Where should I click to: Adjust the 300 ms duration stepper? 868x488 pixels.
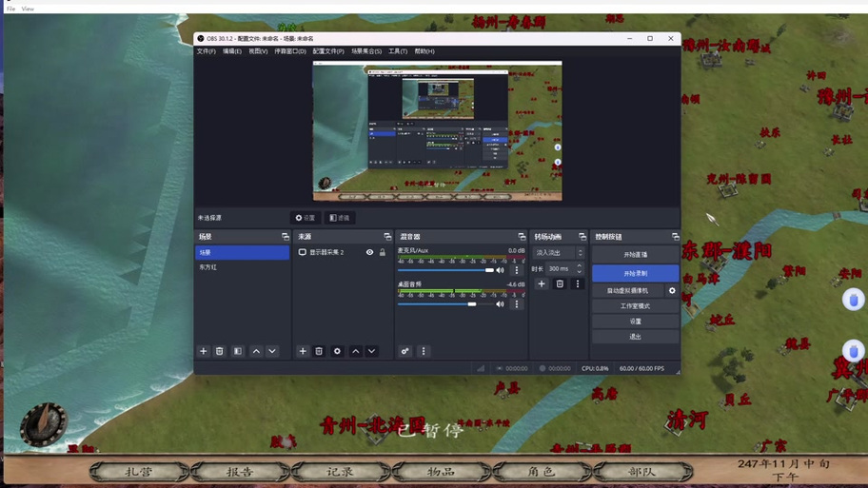[579, 269]
